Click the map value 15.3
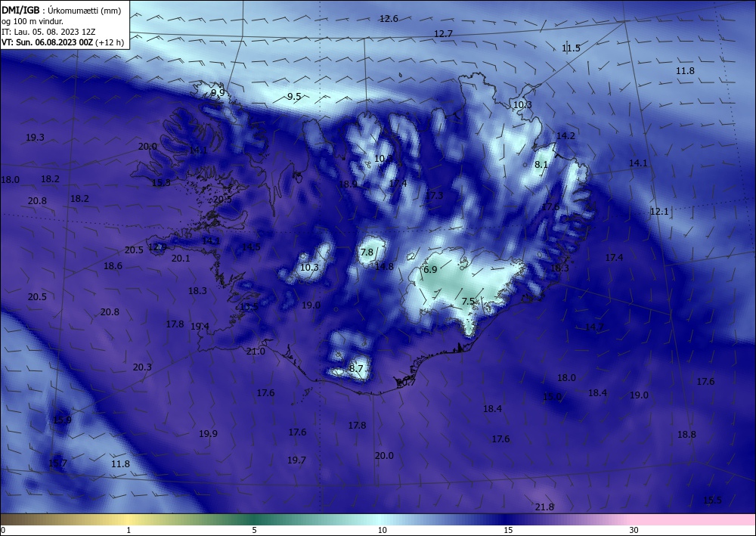756x536 pixels. tap(161, 183)
